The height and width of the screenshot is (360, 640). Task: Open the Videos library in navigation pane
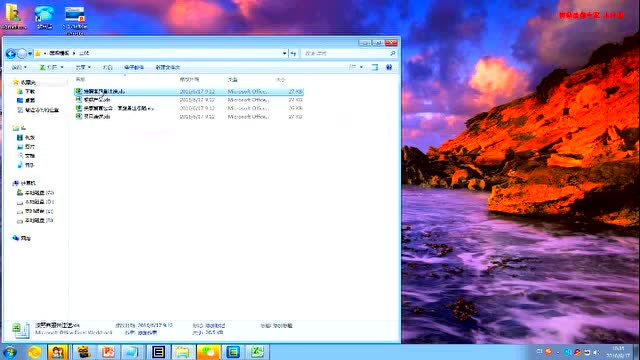click(x=26, y=138)
